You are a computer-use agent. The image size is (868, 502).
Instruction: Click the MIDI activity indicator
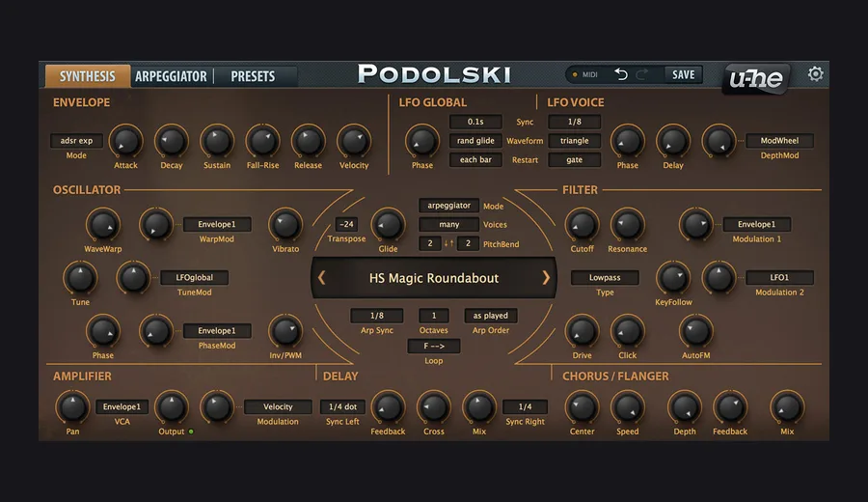[575, 74]
